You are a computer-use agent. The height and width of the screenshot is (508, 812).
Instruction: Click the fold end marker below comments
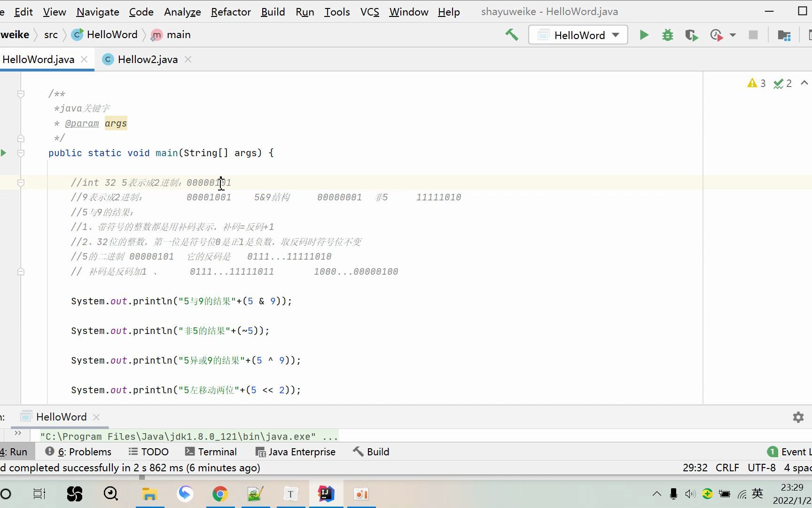(21, 271)
